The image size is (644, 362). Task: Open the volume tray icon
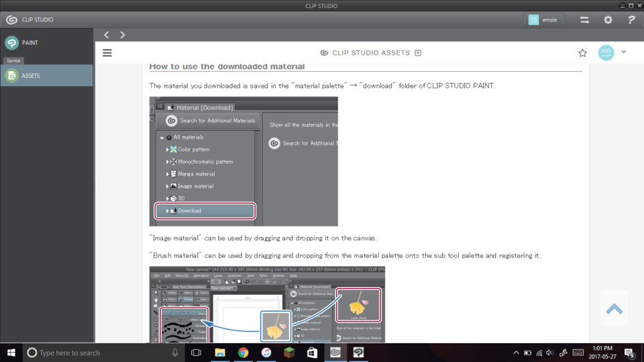(x=550, y=353)
